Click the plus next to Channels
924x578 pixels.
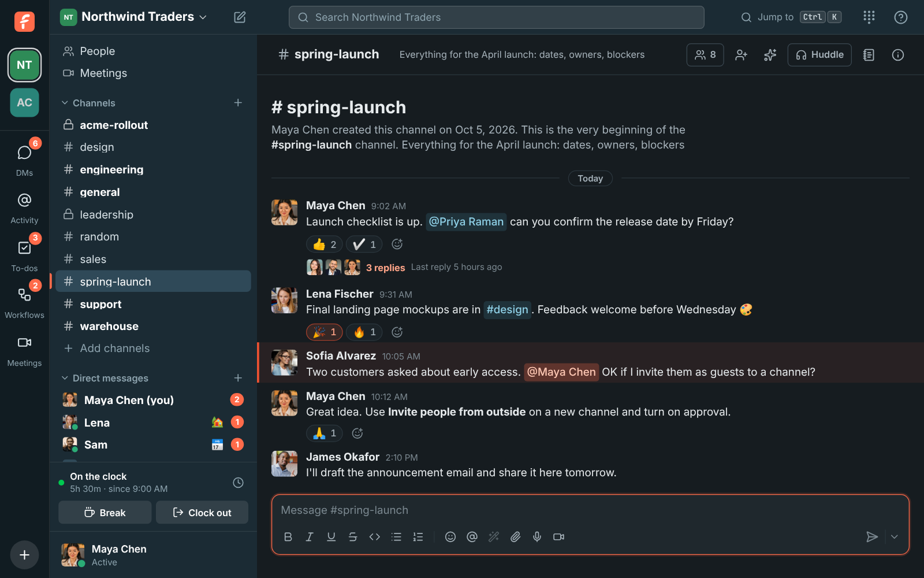point(238,103)
